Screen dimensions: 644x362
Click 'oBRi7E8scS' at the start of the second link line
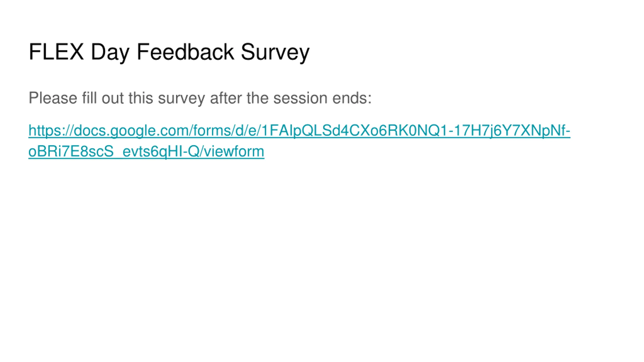71,152
